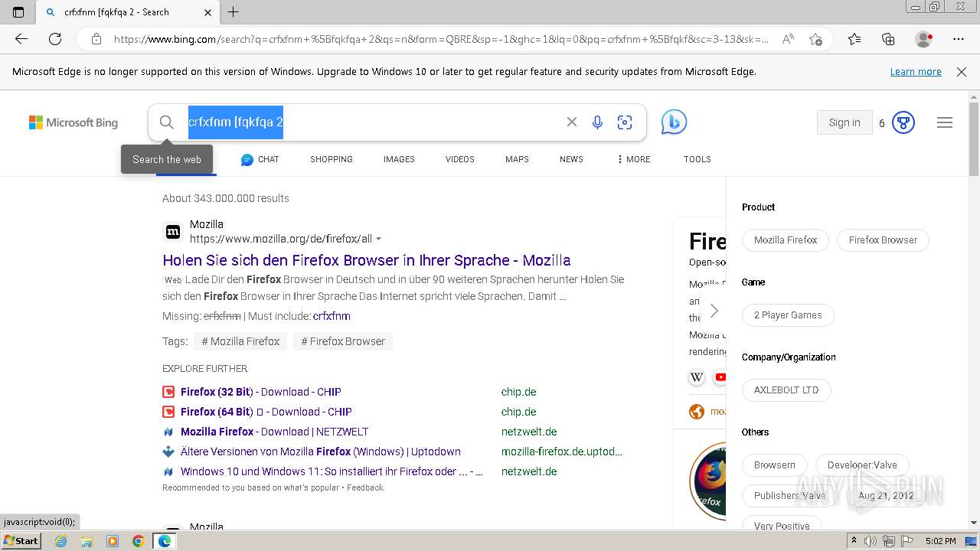The height and width of the screenshot is (551, 980).
Task: Select the Developer:Valve chip
Action: pyautogui.click(x=862, y=465)
